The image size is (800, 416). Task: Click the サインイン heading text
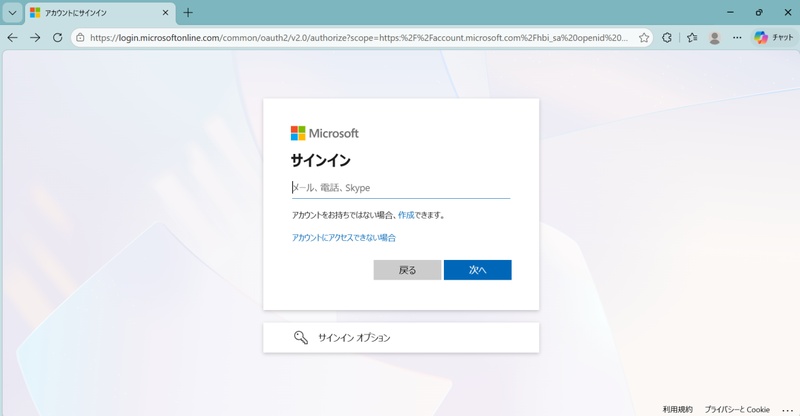321,161
